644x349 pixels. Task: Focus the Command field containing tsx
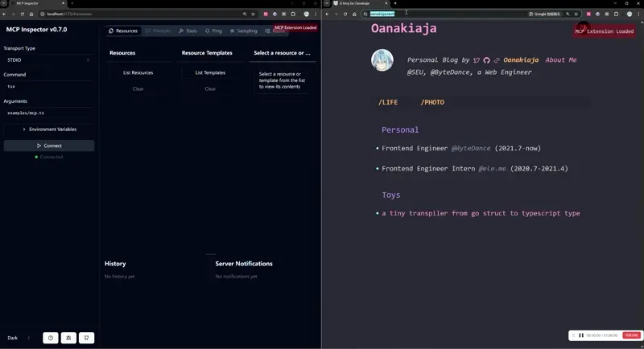point(48,87)
